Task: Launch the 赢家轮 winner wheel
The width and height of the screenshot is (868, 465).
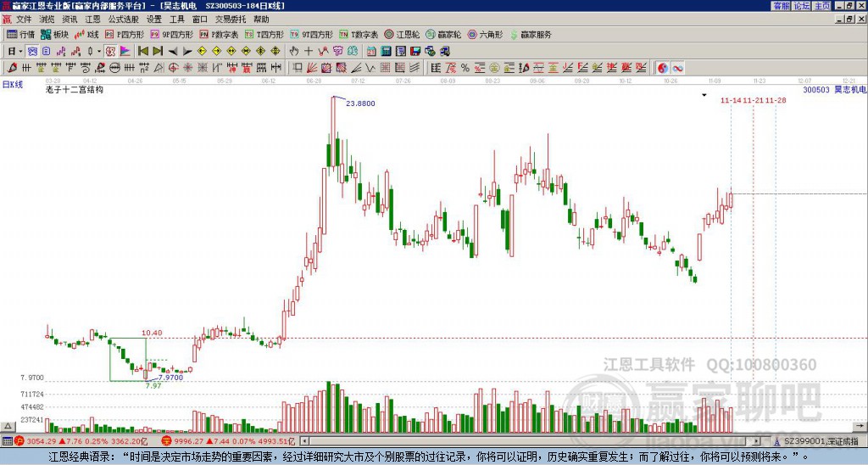Action: click(443, 34)
